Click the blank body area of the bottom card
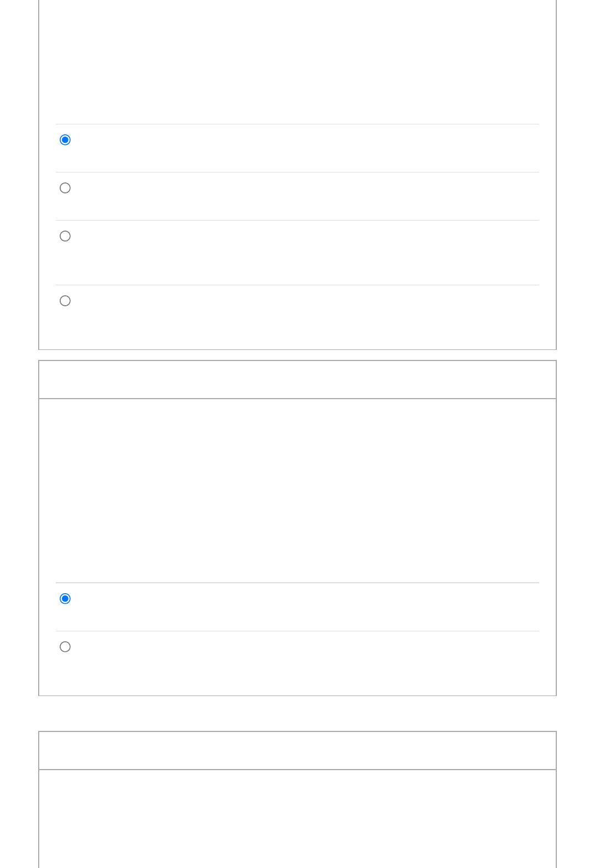The height and width of the screenshot is (868, 595). tap(297, 818)
